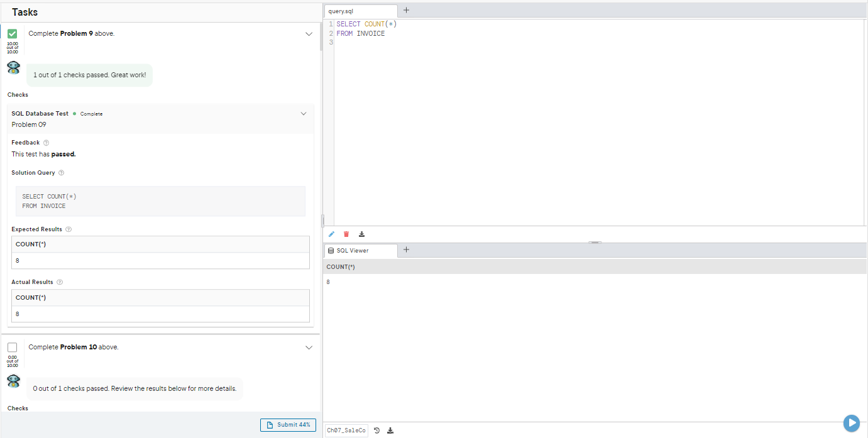Click the help icon next to Expected Results
The width and height of the screenshot is (868, 438).
(69, 229)
